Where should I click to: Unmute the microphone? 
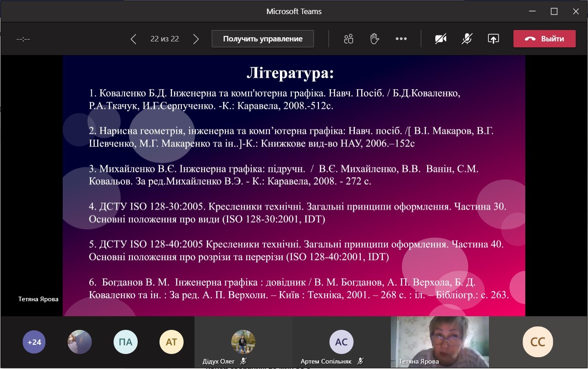click(x=467, y=39)
